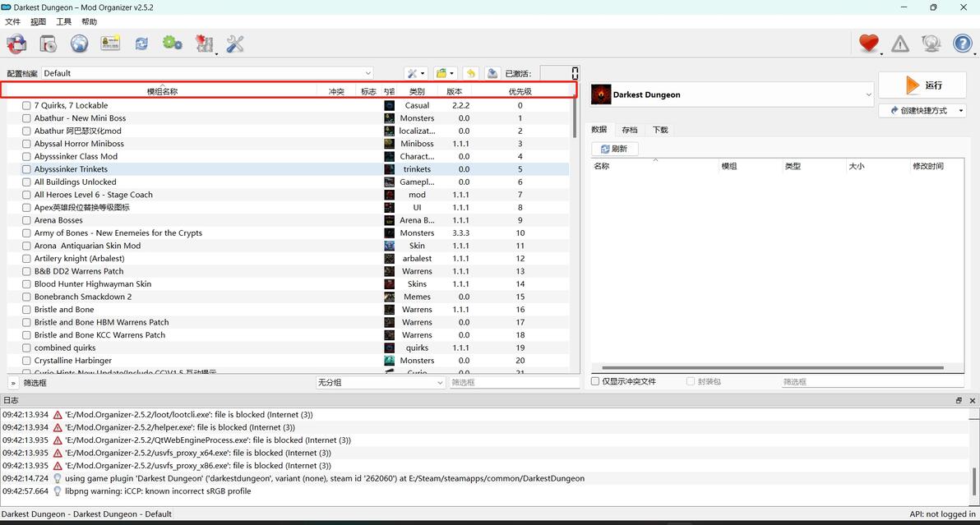Open the executables green gears icon
This screenshot has width=980, height=525.
click(172, 43)
